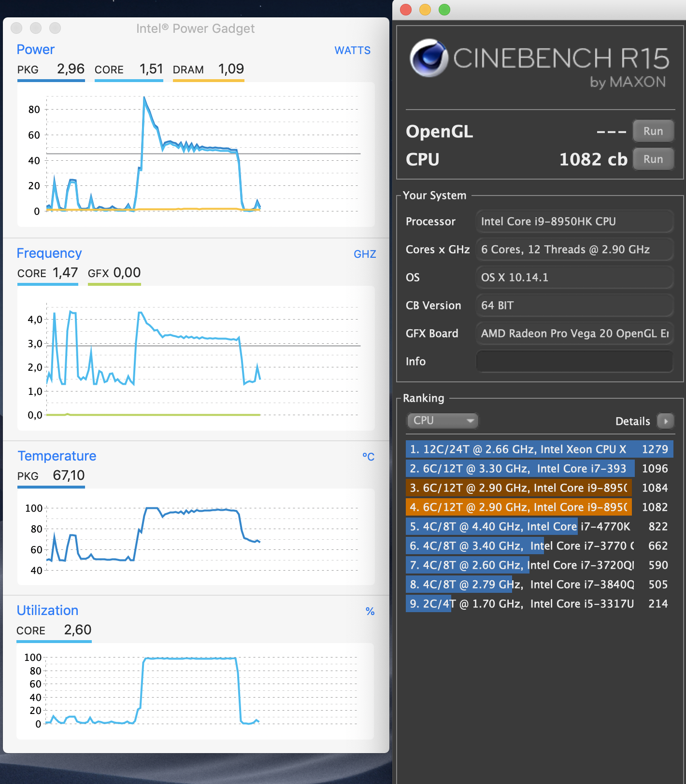Click the Cinebench sphere logo icon

point(429,58)
